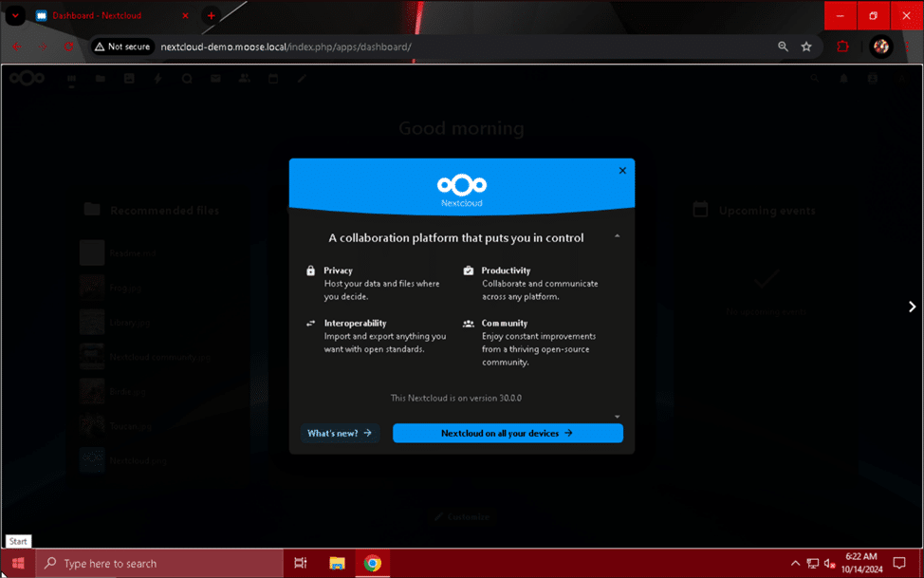The height and width of the screenshot is (578, 924).
Task: Open Nextcloud community.jpg file
Action: pos(160,357)
